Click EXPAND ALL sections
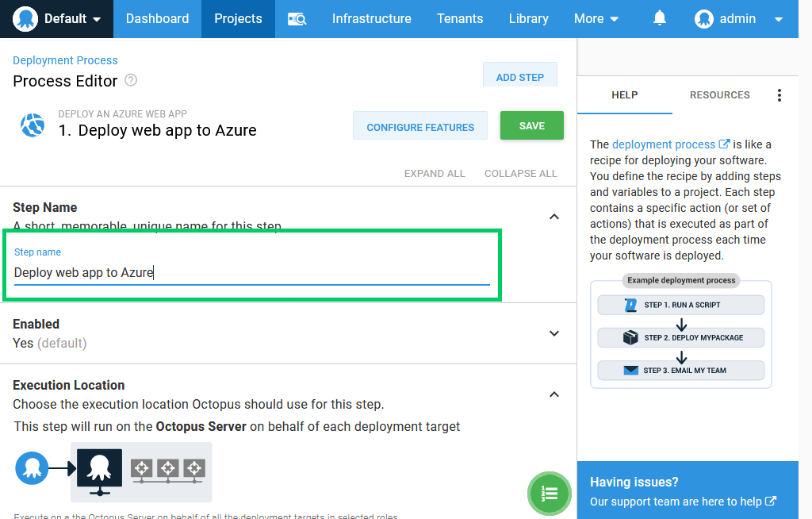Image resolution: width=812 pixels, height=519 pixels. tap(435, 174)
